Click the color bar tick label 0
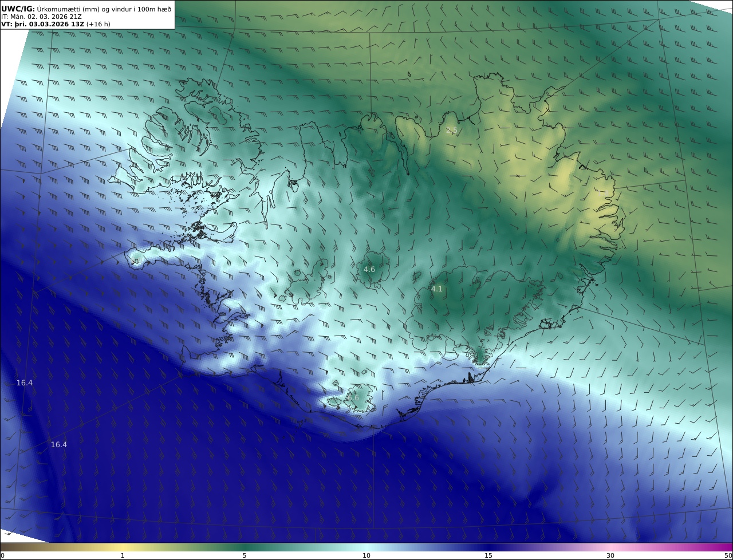The image size is (733, 560). click(x=2, y=555)
